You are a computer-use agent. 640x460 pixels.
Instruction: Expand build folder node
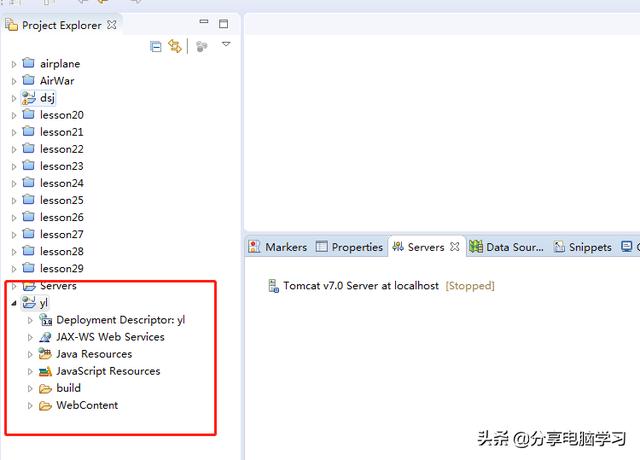[30, 389]
